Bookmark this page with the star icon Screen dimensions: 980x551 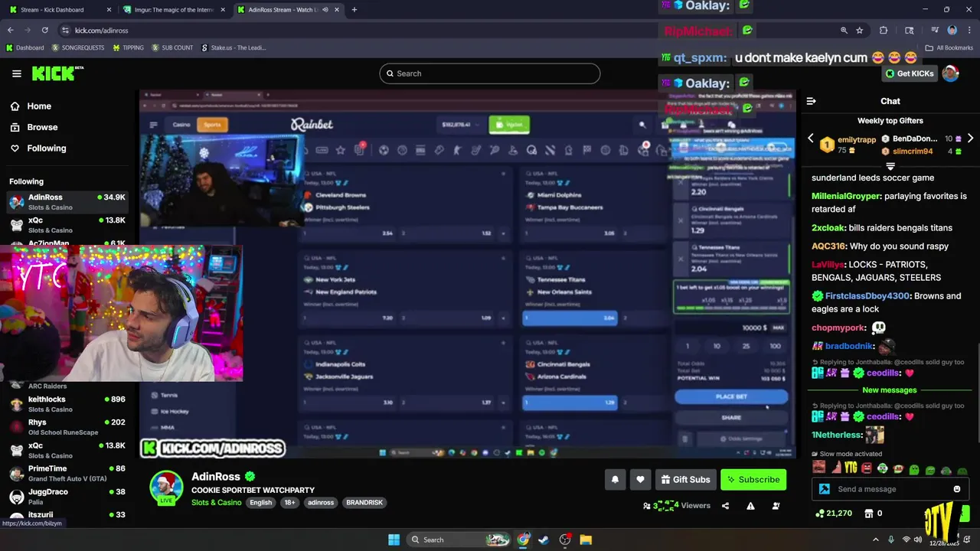tap(860, 30)
